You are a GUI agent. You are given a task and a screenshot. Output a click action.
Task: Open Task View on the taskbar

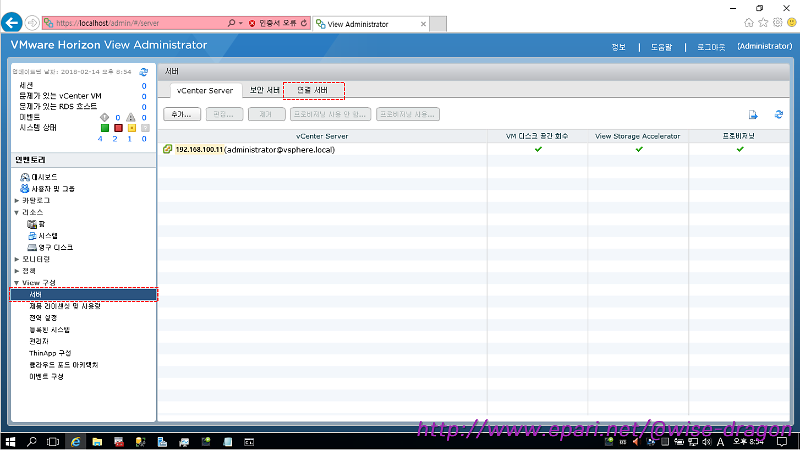pyautogui.click(x=53, y=442)
